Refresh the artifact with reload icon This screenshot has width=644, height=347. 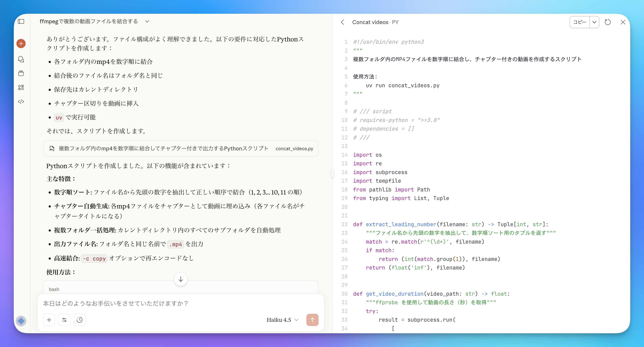[x=608, y=22]
